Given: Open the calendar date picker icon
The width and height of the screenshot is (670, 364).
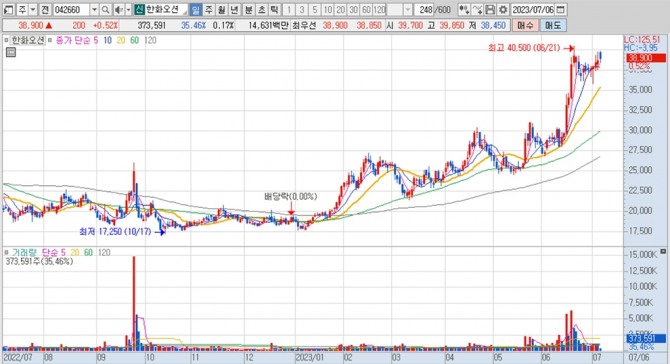Looking at the screenshot, I should point(561,9).
